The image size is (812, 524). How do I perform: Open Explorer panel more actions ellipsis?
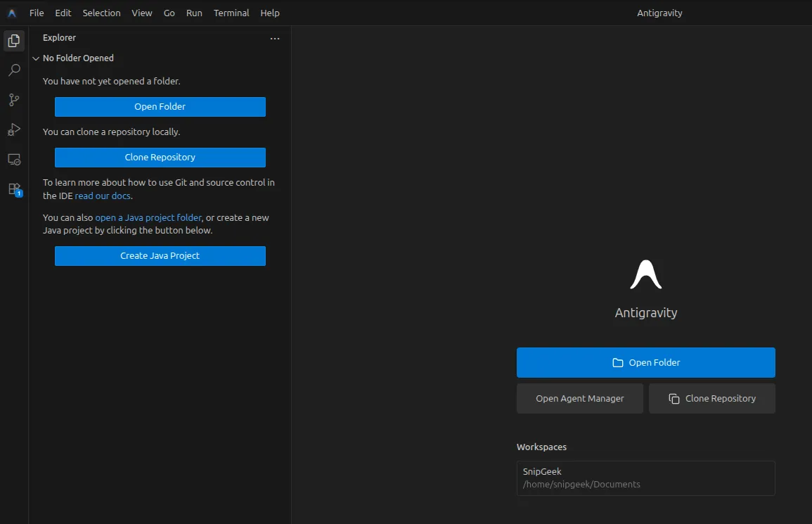275,39
